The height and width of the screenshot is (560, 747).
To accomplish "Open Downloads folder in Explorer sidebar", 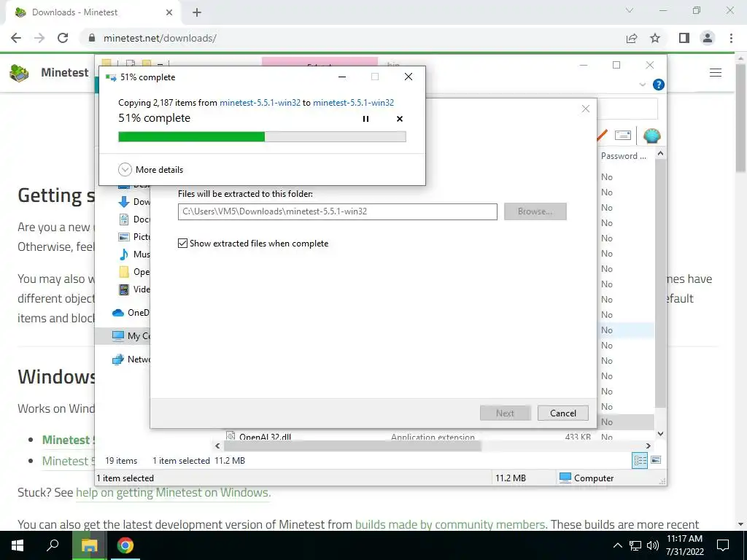I will [x=134, y=202].
